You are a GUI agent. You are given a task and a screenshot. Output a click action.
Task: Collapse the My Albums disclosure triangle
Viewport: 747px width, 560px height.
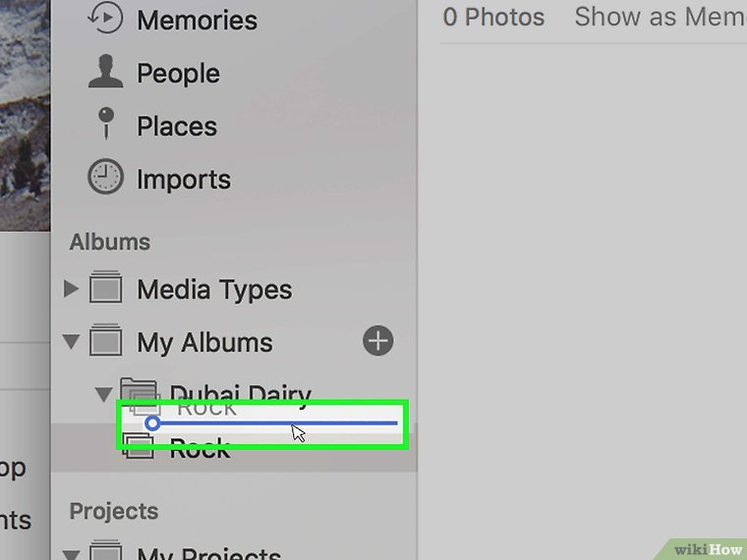click(70, 342)
